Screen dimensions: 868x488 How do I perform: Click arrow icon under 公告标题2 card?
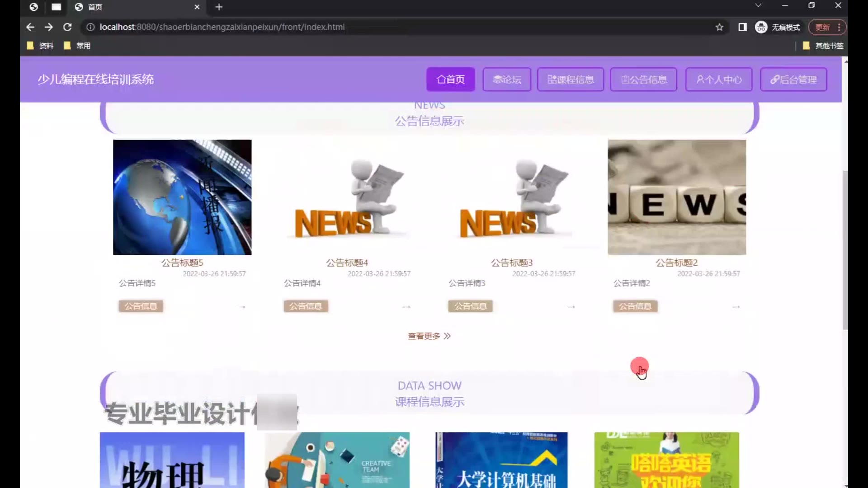coord(736,307)
